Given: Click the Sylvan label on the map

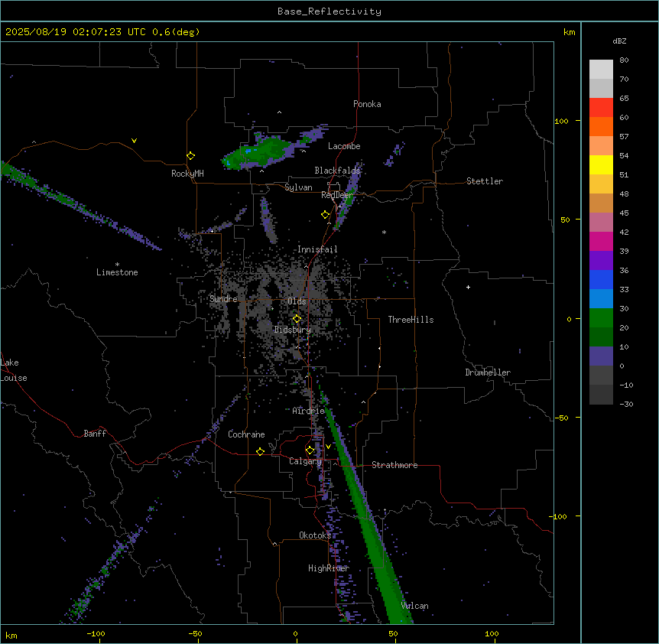Looking at the screenshot, I should (x=298, y=187).
